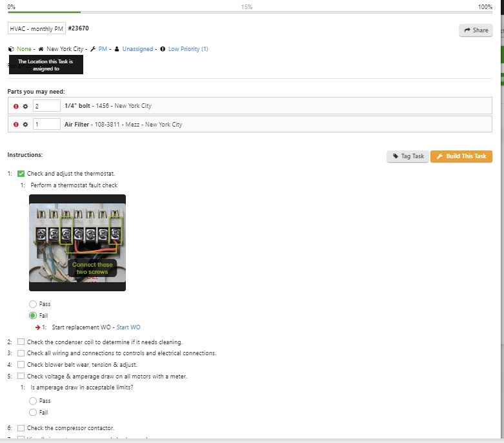
Task: Open the Unassigned assignee selector
Action: 137,49
